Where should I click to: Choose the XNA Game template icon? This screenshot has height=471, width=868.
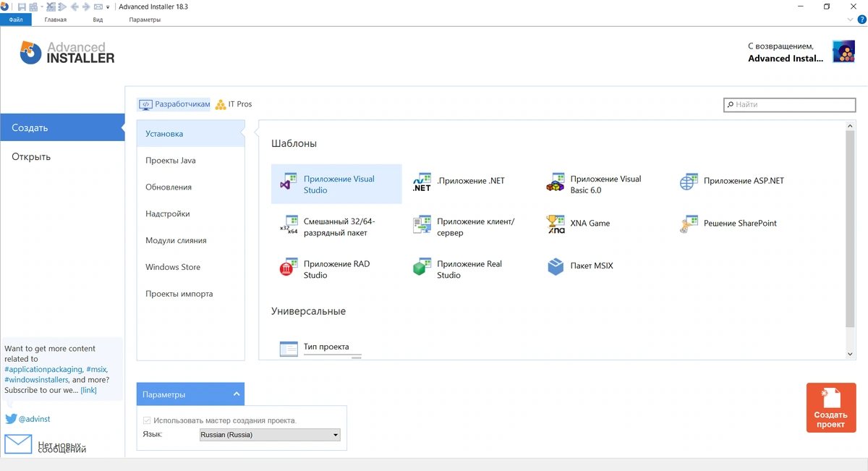[555, 225]
